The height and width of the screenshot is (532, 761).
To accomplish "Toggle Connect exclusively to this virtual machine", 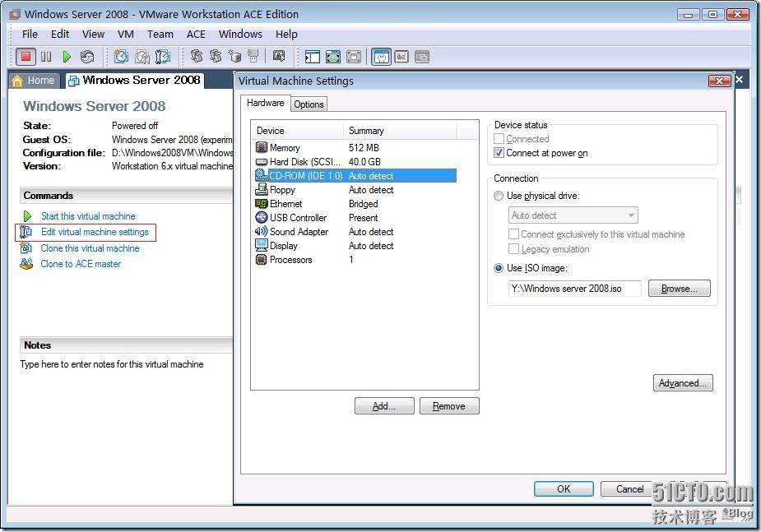I will tap(513, 234).
